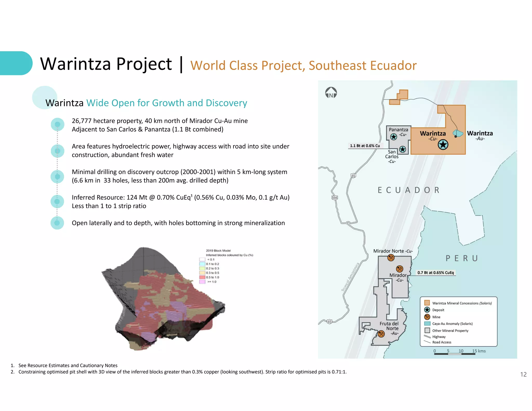The height and width of the screenshot is (411, 532).
Task: Click the Deposit star icon in legend
Action: click(427, 310)
